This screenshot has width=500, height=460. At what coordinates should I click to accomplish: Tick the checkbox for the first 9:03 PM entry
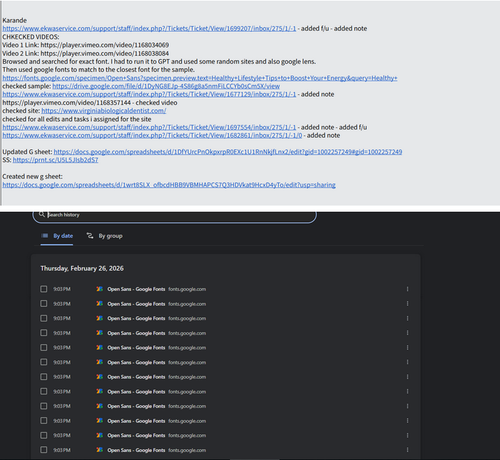coord(44,289)
